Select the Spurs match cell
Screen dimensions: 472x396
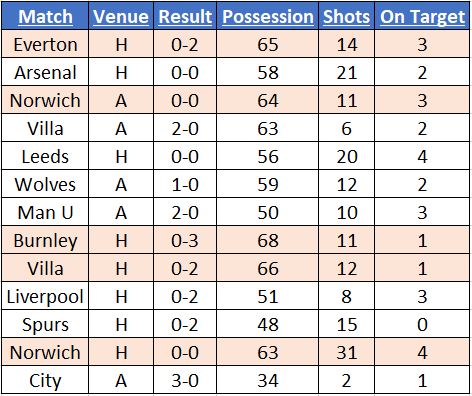pyautogui.click(x=45, y=324)
